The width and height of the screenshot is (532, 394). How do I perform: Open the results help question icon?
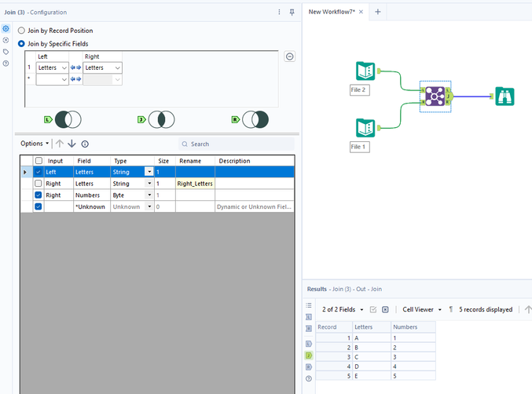[x=309, y=378]
